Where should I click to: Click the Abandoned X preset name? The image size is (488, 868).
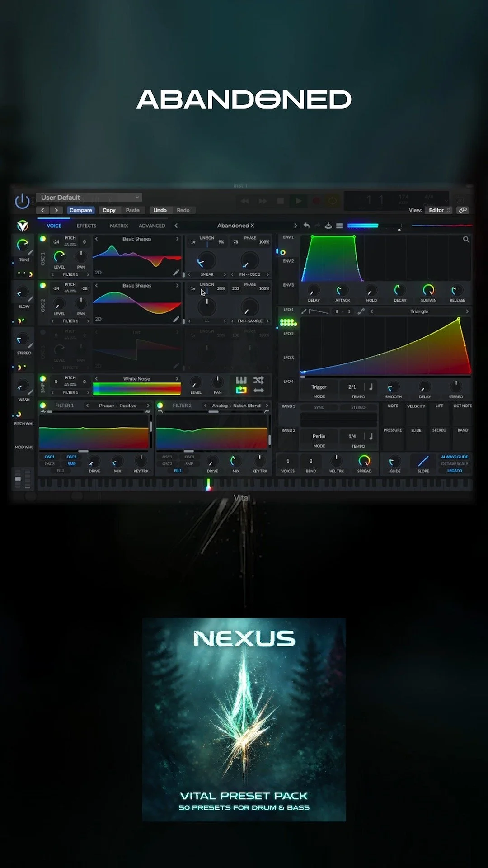(x=235, y=226)
